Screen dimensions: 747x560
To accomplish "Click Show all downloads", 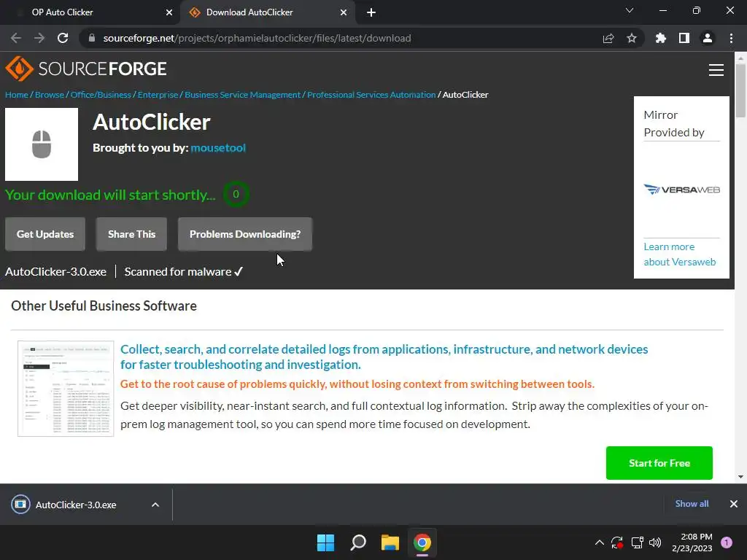I will [x=692, y=504].
